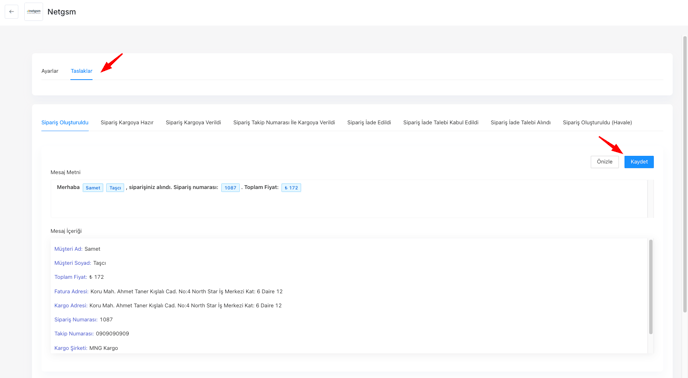Insert the Müşteri Soyad variable

72,263
